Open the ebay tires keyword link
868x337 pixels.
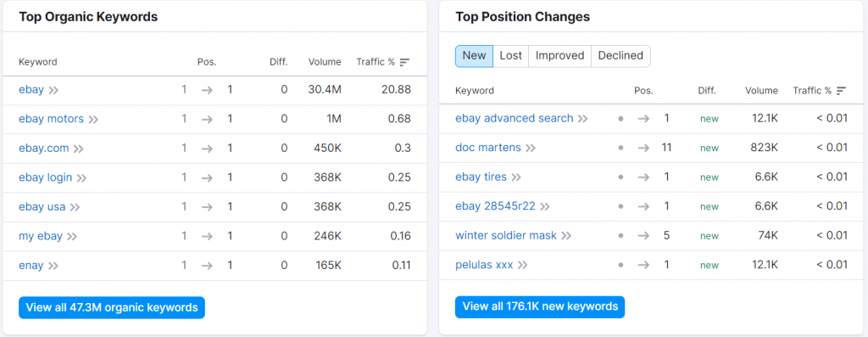coord(481,177)
